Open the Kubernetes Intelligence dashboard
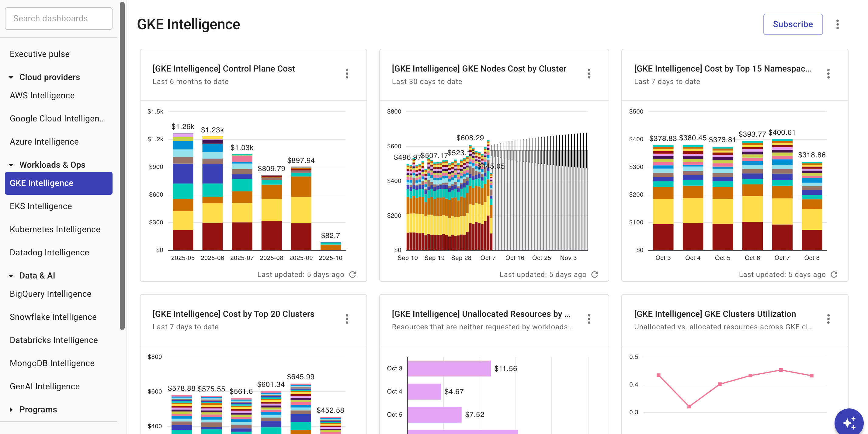Image resolution: width=868 pixels, height=434 pixels. click(55, 229)
